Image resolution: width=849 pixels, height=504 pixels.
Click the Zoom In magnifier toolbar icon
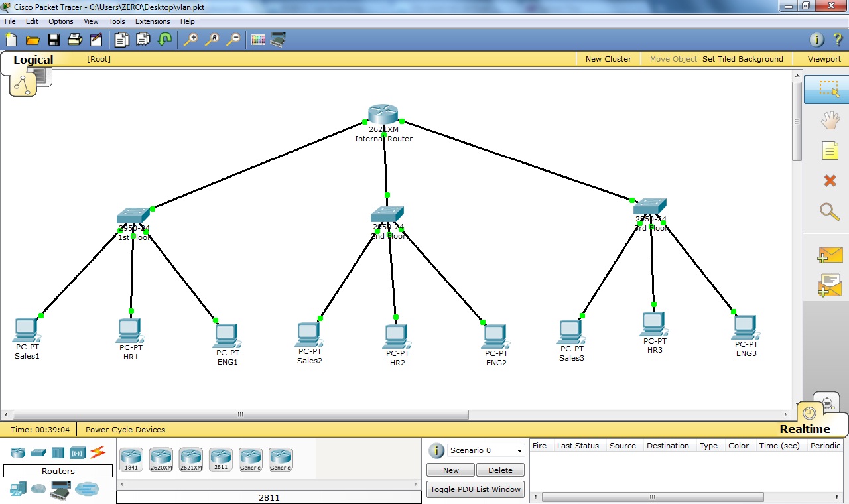click(x=190, y=40)
